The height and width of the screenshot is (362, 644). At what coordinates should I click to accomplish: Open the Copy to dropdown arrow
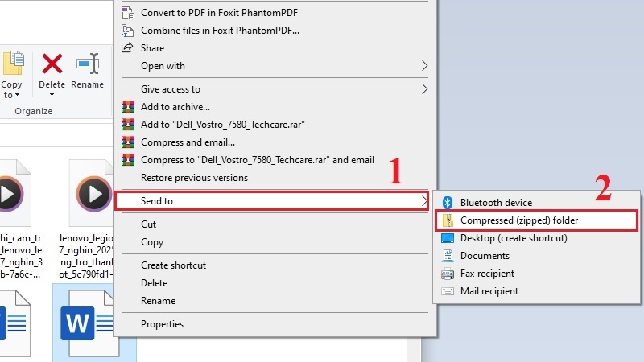pyautogui.click(x=17, y=95)
